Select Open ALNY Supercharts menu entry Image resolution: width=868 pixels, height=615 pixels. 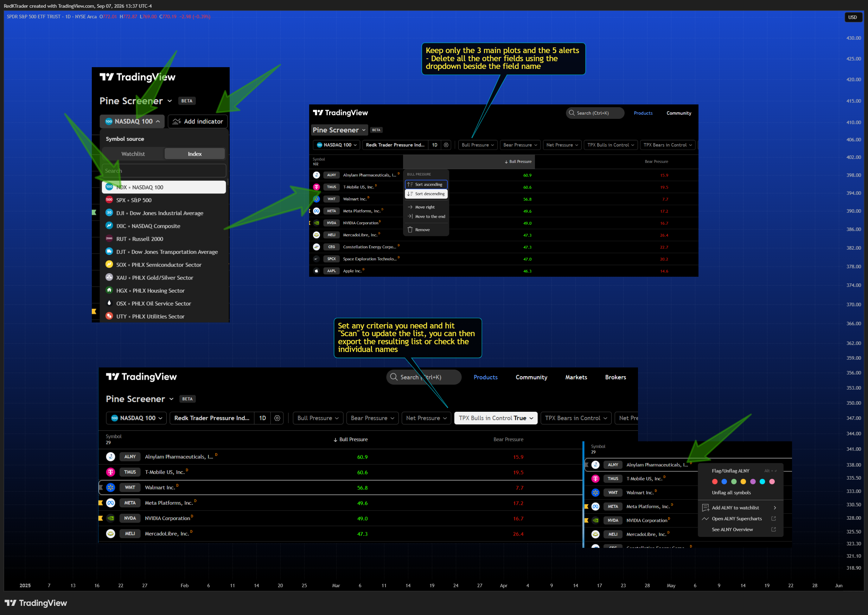pos(740,518)
